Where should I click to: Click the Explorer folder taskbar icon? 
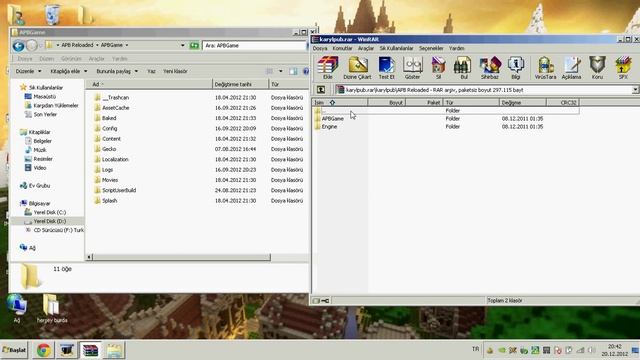(x=114, y=350)
